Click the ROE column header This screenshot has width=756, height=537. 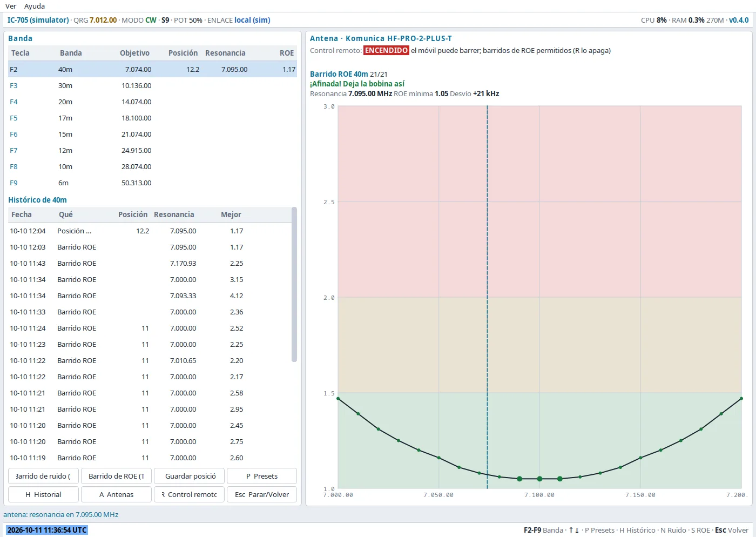[287, 53]
